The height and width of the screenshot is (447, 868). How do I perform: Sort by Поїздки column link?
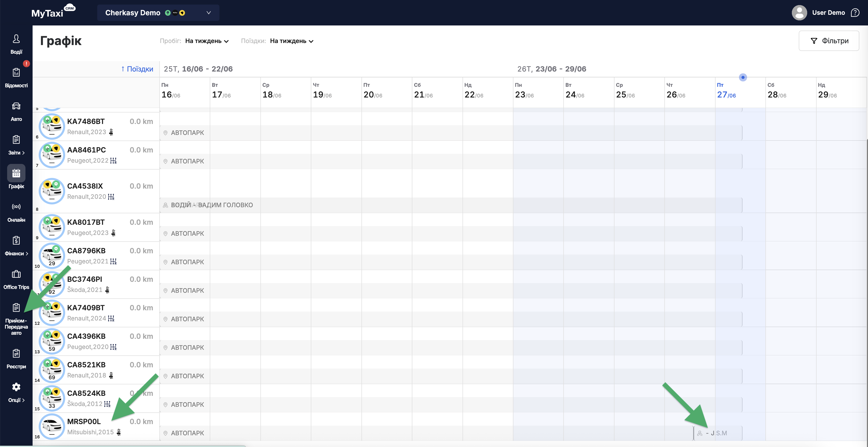137,69
